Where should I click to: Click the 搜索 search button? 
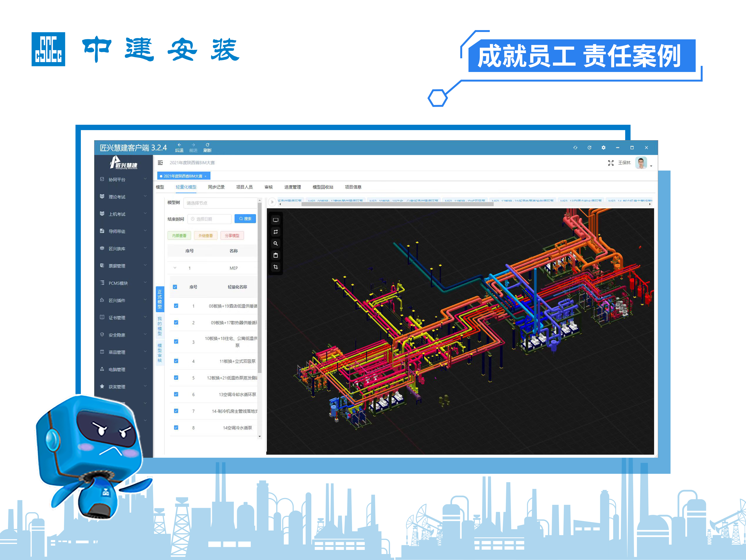coord(245,219)
